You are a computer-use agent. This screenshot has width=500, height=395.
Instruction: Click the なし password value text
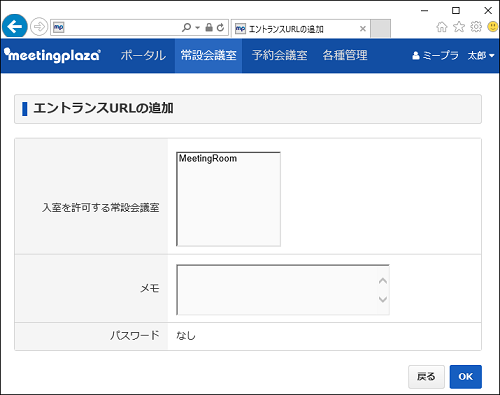[x=186, y=336]
